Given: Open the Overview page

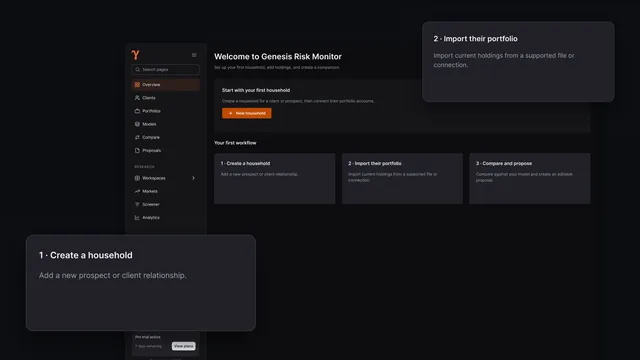Looking at the screenshot, I should pyautogui.click(x=165, y=84).
